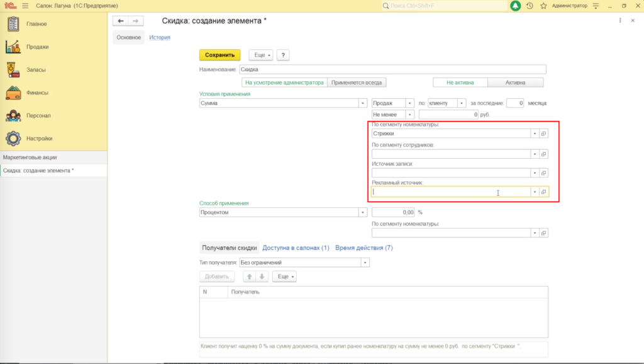The width and height of the screenshot is (644, 364).
Task: Focus the Наименование field
Action: (392, 69)
